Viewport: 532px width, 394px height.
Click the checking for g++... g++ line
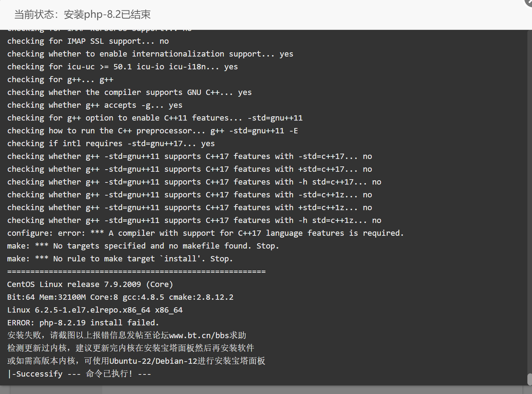click(x=60, y=80)
